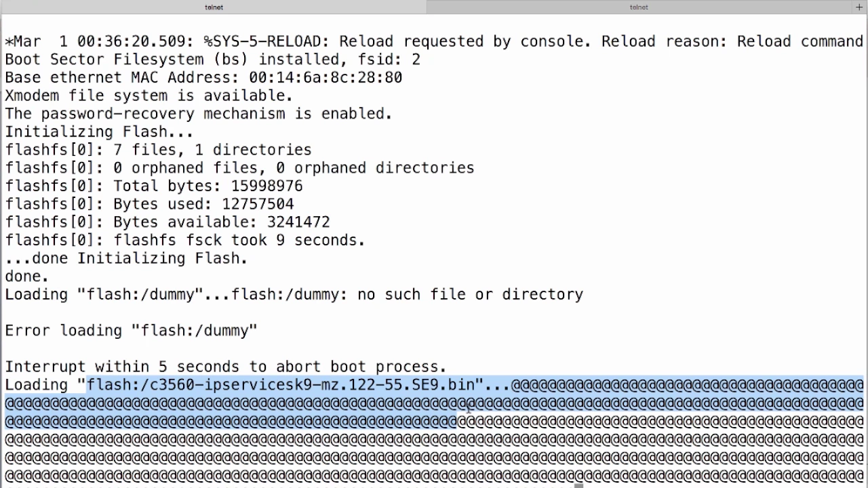Click 'Error loading flash:/dummy' message
This screenshot has width=868, height=488.
coord(132,331)
